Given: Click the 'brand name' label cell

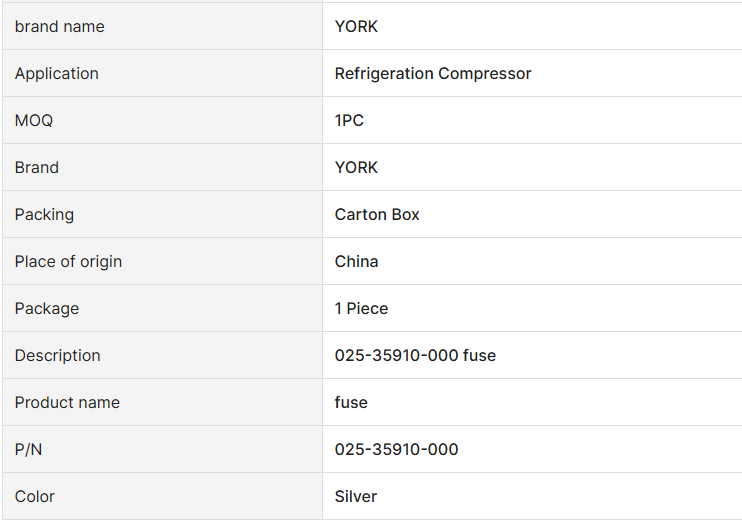Looking at the screenshot, I should pyautogui.click(x=60, y=27).
